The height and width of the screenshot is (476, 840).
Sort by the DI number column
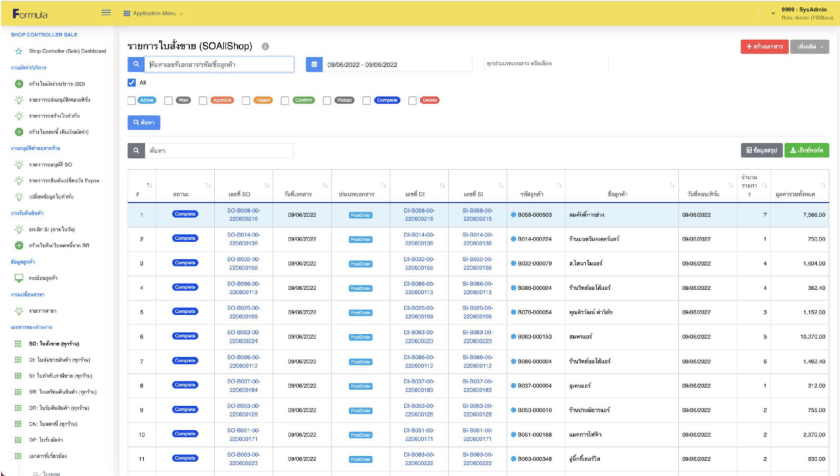419,186
